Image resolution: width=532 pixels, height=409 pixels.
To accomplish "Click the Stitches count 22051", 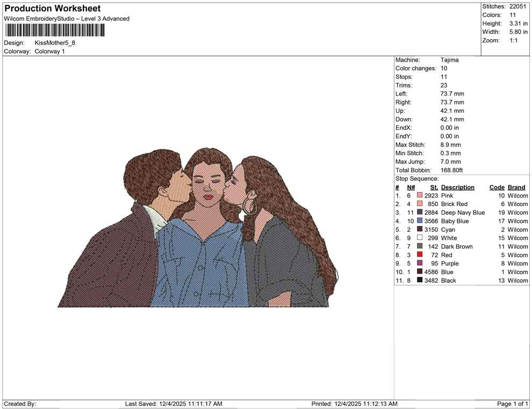I will [x=518, y=6].
